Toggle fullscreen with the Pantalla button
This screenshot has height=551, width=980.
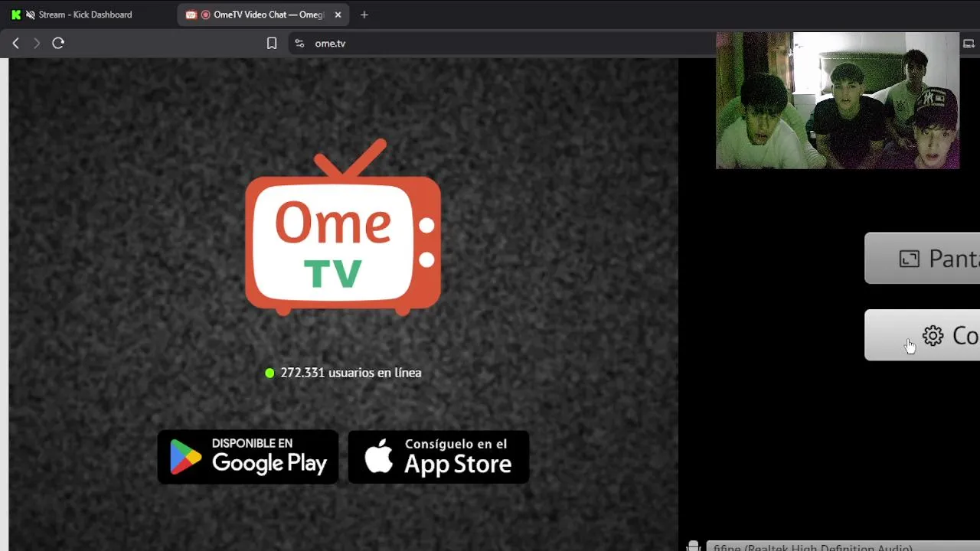click(x=923, y=259)
